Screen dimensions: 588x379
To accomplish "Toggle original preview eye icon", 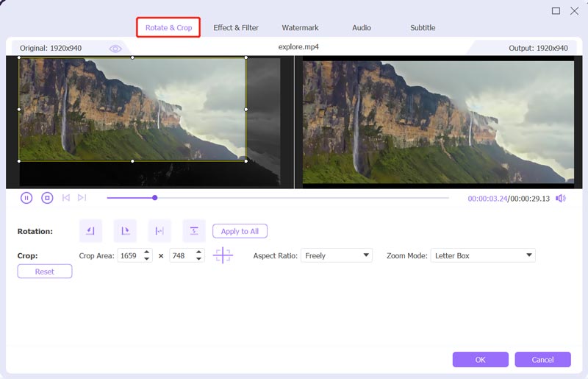I will pyautogui.click(x=115, y=49).
